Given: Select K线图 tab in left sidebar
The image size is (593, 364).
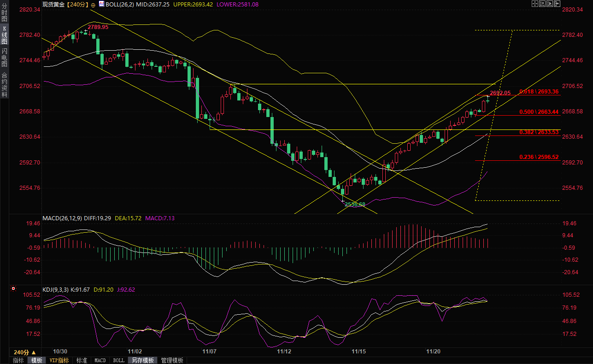Looking at the screenshot, I should [4, 35].
